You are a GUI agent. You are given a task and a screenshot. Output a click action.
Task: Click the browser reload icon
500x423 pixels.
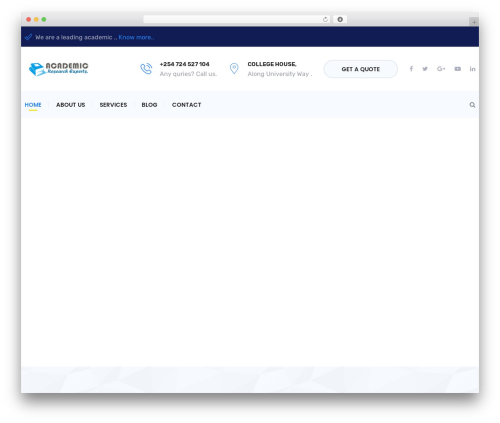pos(325,19)
